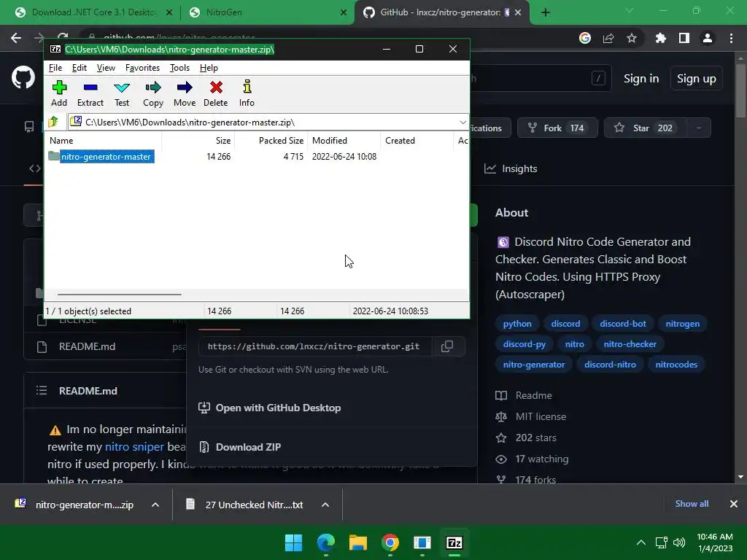Delete the selected item via Delete icon
747x560 pixels.
click(216, 93)
